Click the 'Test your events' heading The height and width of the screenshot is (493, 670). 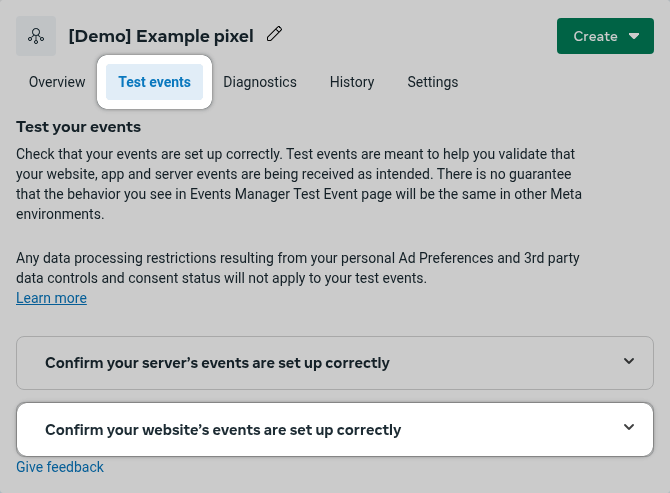[79, 127]
